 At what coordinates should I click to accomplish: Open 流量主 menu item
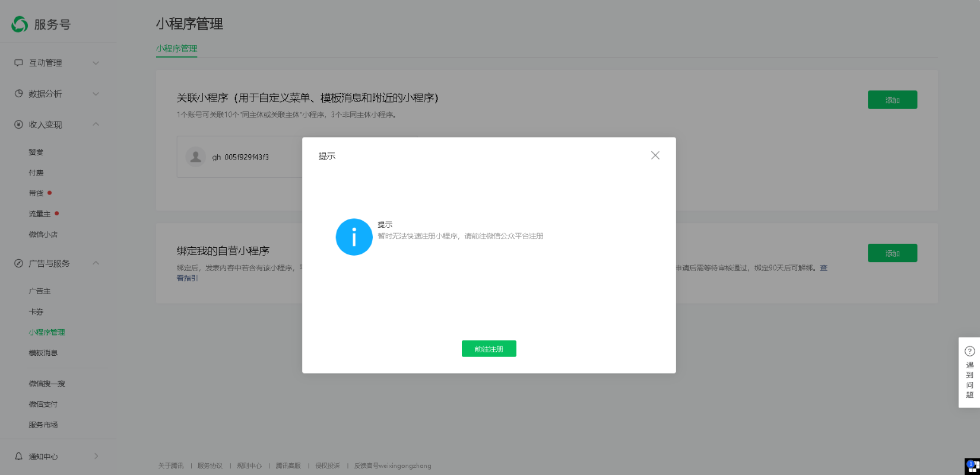tap(40, 214)
